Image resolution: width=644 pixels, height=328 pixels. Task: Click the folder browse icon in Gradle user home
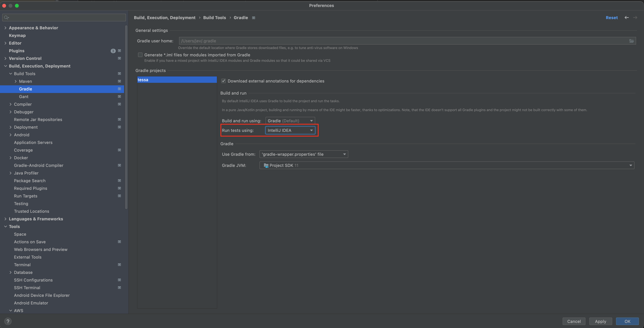(x=631, y=41)
